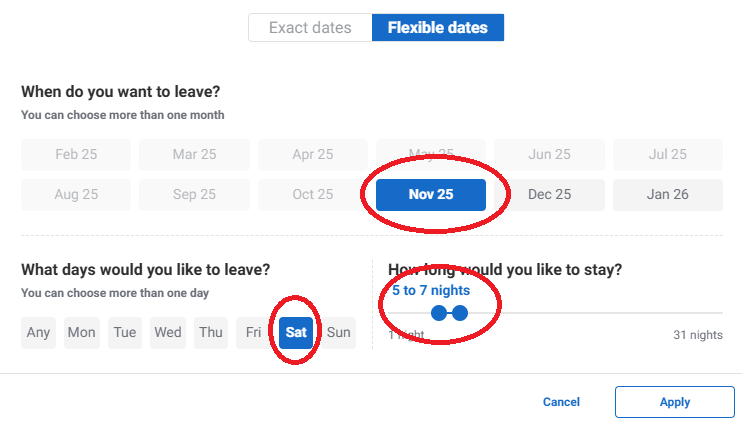Pick Sunday as a departure day
Viewport: 742px width, 425px height.
pos(339,332)
